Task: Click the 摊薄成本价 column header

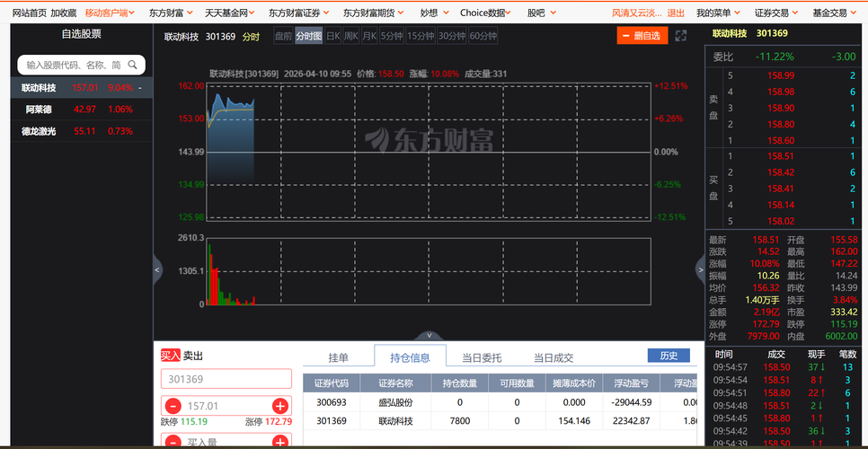Action: (x=574, y=383)
